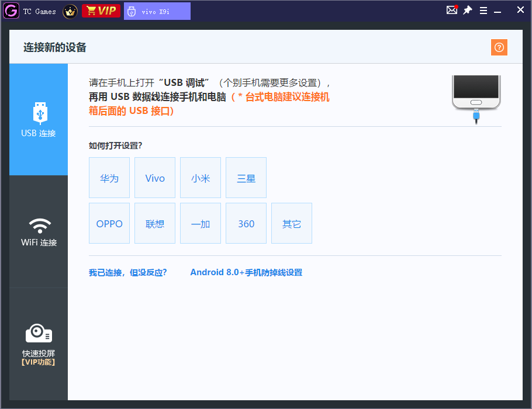
Task: Toggle the pin-window-on-top icon
Action: point(467,10)
